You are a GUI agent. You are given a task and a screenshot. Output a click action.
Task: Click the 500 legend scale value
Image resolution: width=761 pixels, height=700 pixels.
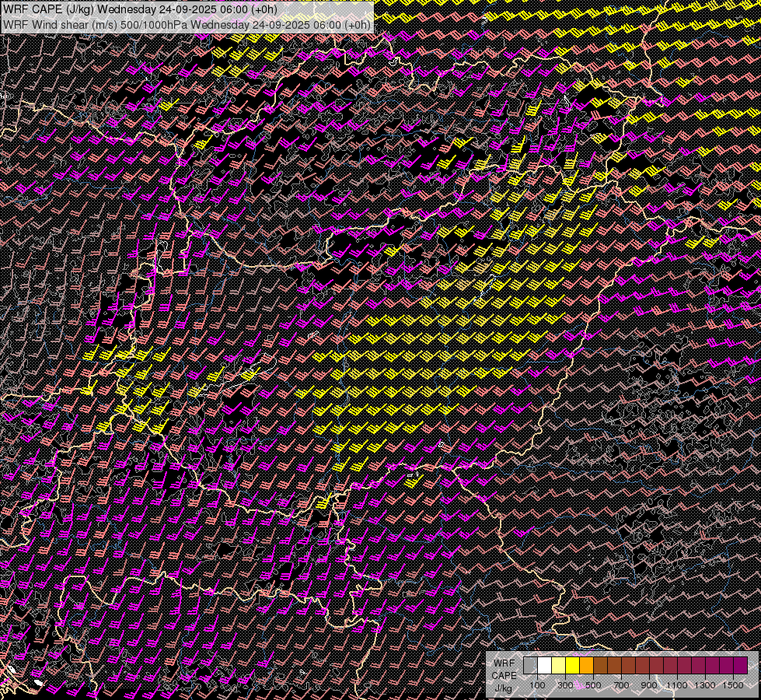[x=593, y=685]
